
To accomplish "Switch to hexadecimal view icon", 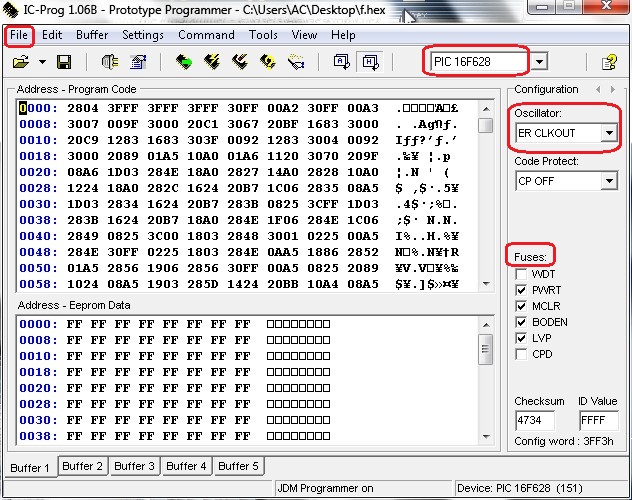I will 369,62.
